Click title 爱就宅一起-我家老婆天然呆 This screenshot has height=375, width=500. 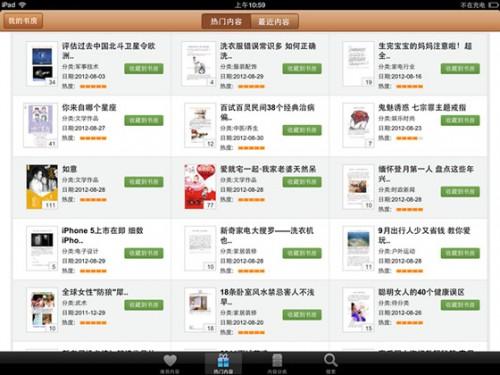pyautogui.click(x=268, y=169)
